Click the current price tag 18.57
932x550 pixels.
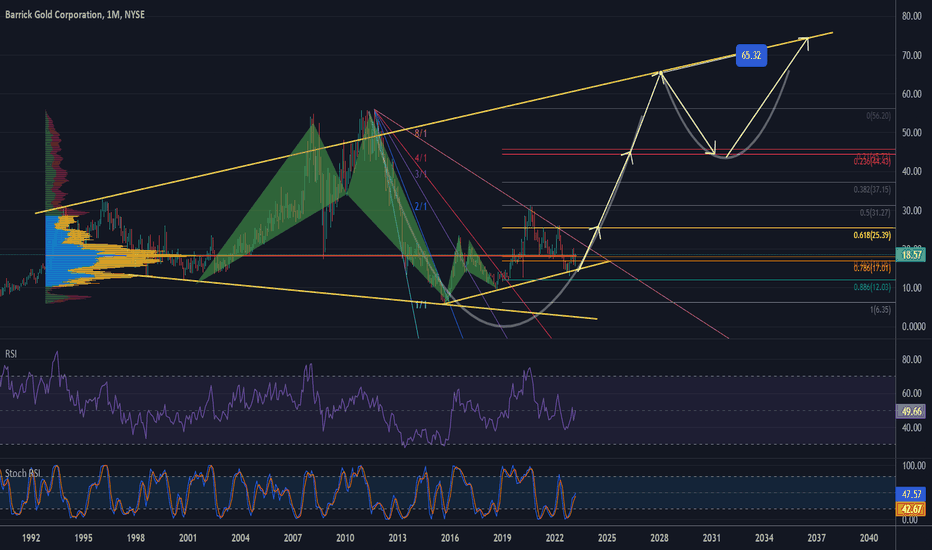tap(911, 255)
